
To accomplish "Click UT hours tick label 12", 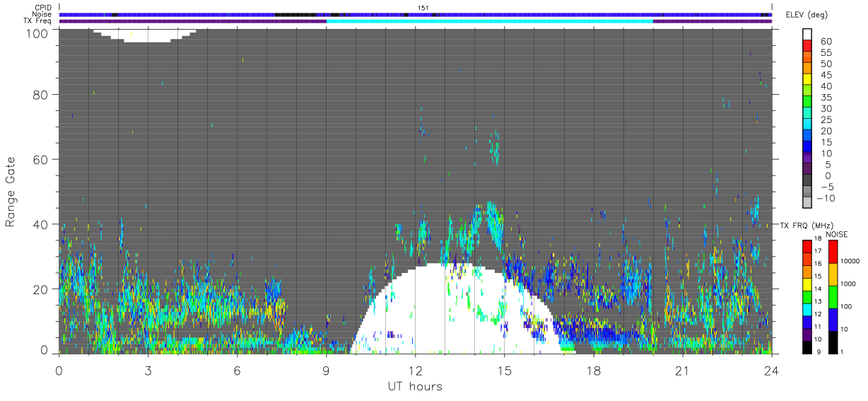I will coord(416,370).
